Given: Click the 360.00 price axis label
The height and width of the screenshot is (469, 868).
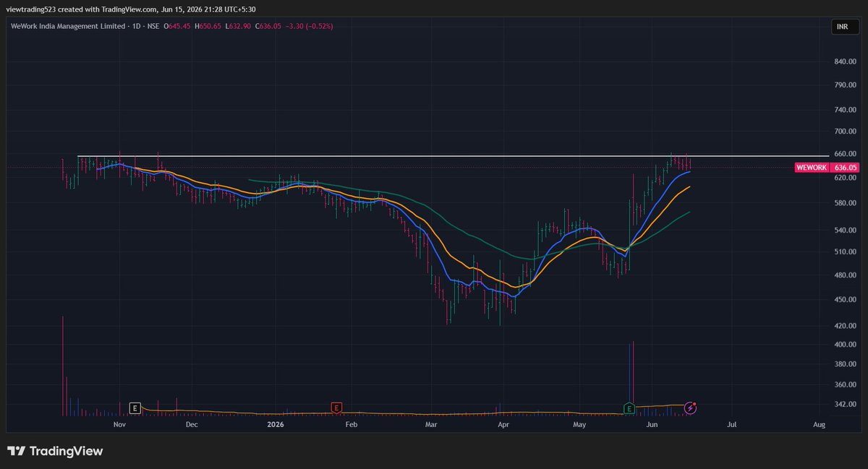Looking at the screenshot, I should 845,384.
